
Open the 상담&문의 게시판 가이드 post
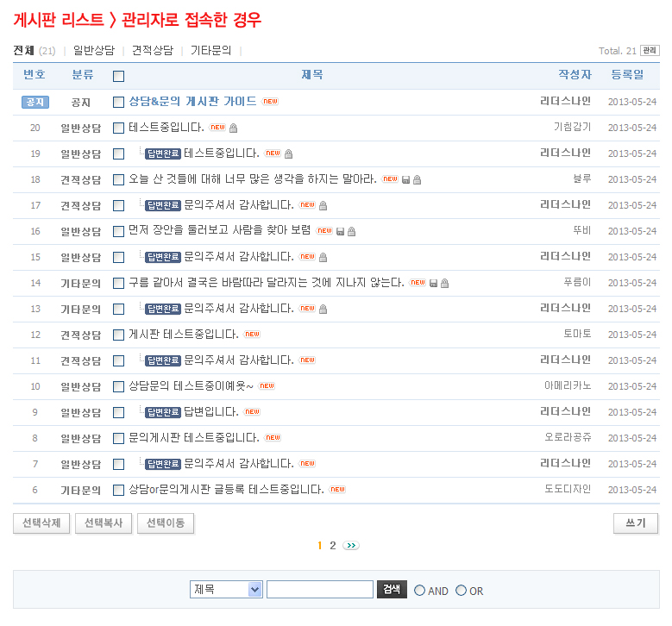click(x=192, y=102)
